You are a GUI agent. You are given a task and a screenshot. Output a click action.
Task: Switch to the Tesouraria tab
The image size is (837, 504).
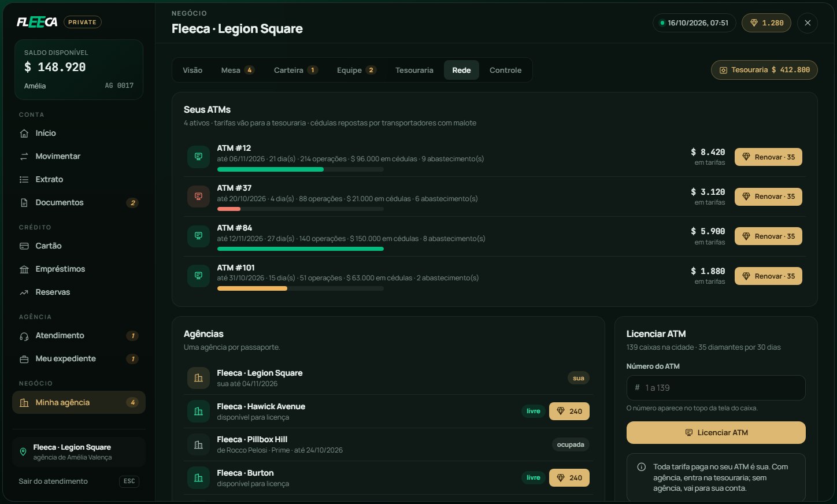pyautogui.click(x=414, y=71)
